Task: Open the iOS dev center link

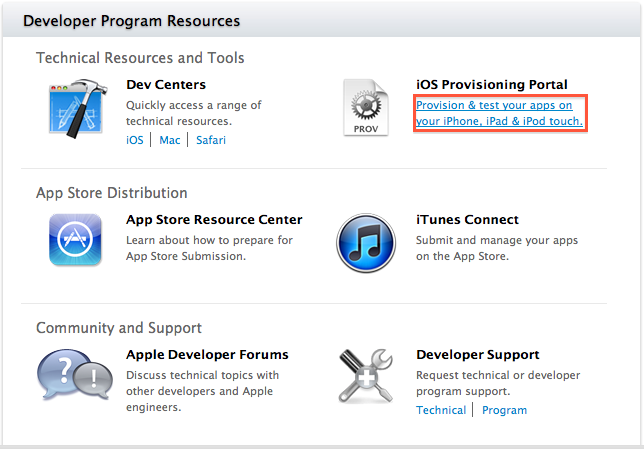Action: [x=135, y=140]
